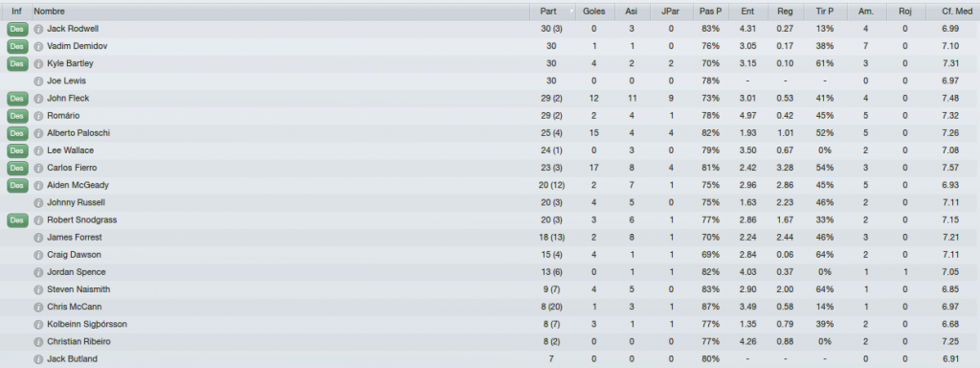Click the Inf column header

coord(17,11)
